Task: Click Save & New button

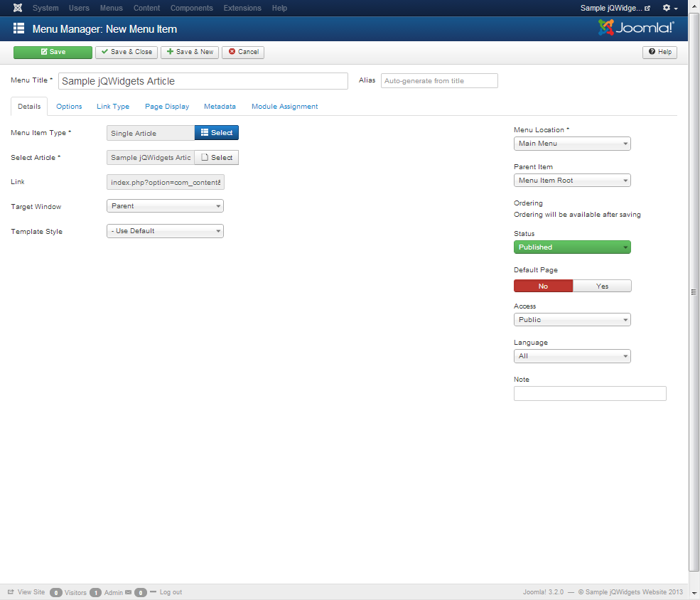Action: (190, 52)
